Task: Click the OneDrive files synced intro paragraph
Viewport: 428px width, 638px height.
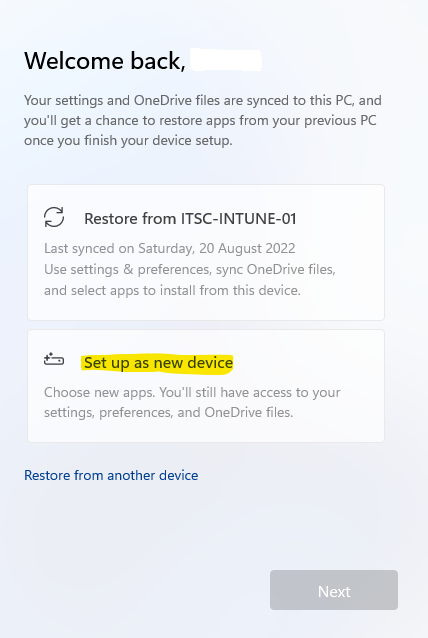Action: (x=203, y=120)
